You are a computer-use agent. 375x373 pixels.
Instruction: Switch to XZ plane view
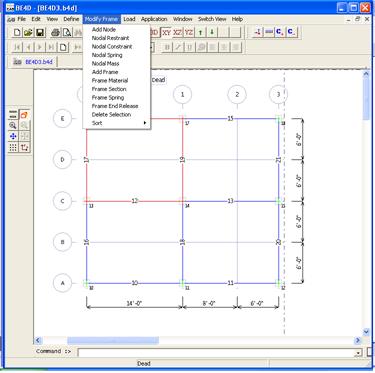point(177,32)
